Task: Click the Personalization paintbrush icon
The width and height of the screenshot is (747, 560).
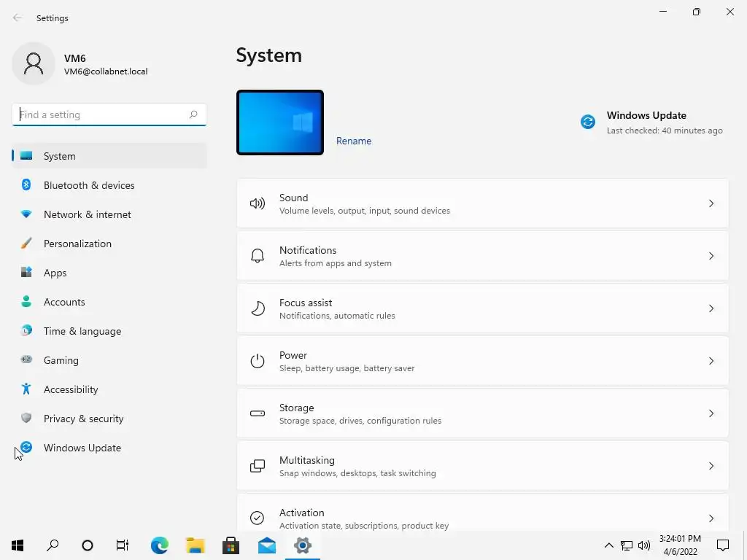Action: click(x=26, y=244)
